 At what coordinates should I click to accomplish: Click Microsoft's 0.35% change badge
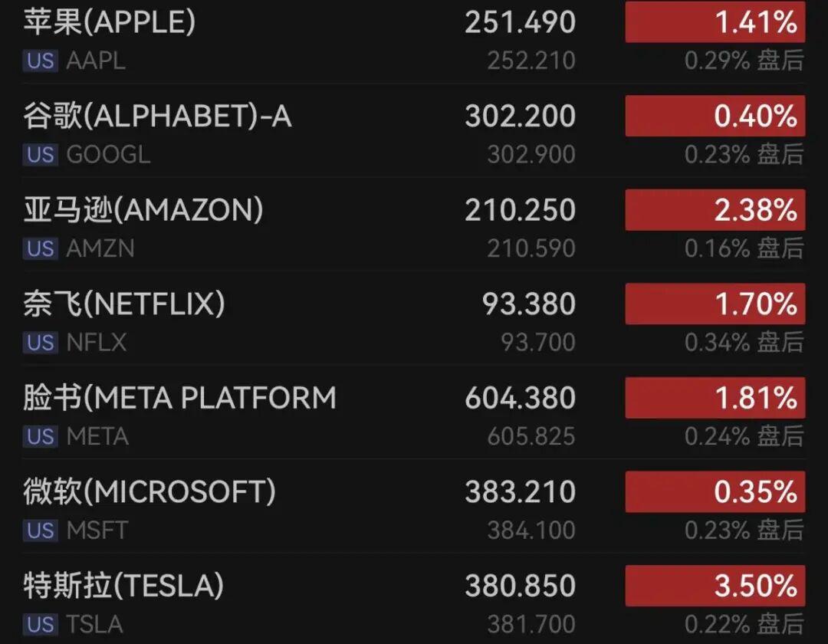715,492
